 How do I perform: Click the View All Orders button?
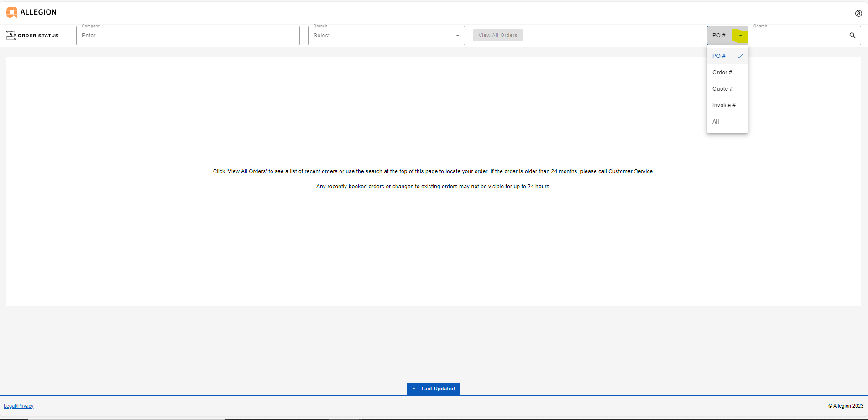[x=498, y=35]
